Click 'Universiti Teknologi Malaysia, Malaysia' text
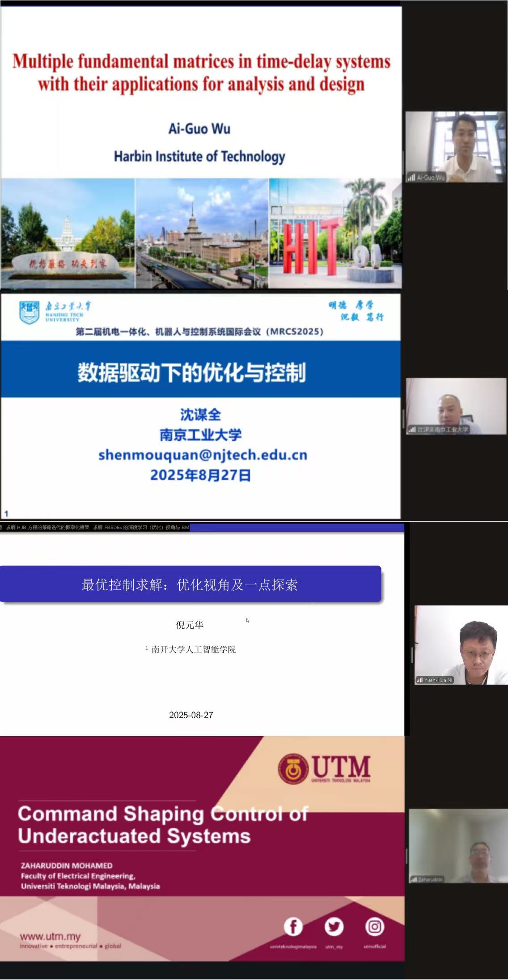This screenshot has height=980, width=508. pyautogui.click(x=90, y=886)
